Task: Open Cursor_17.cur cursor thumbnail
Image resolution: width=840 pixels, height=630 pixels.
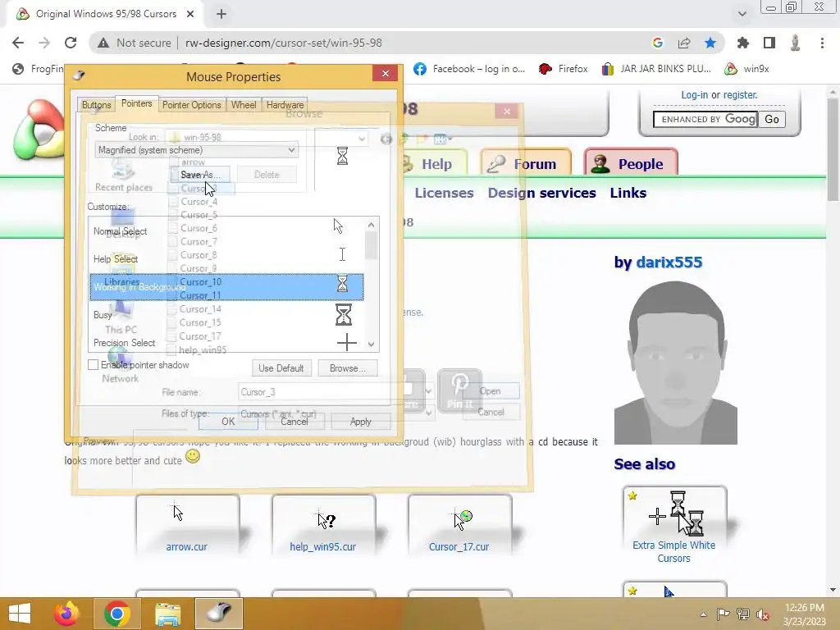Action: 459,526
